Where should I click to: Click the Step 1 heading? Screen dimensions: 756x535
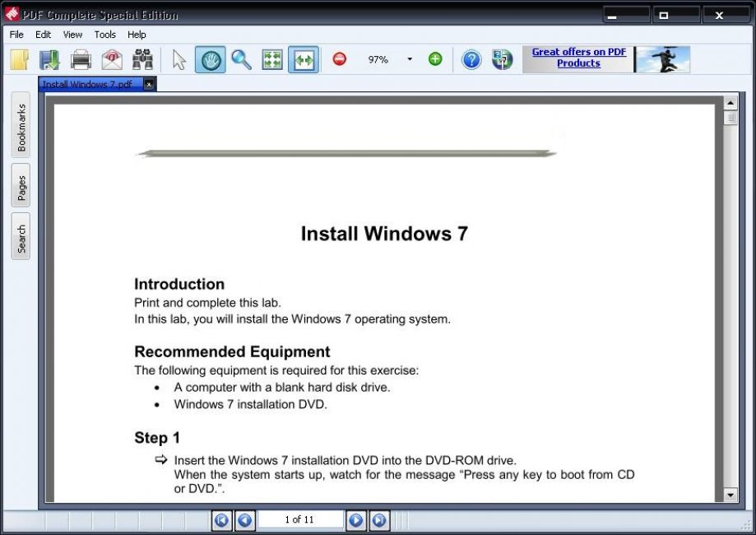point(157,438)
